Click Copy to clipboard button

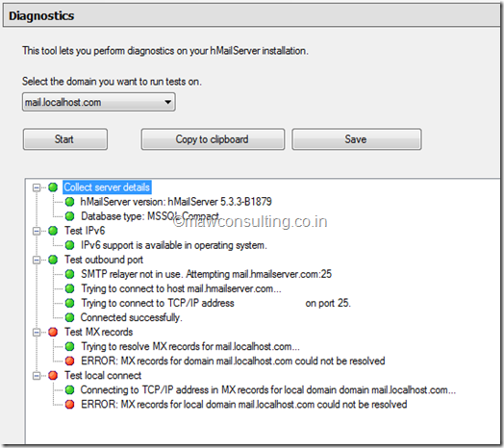[213, 139]
